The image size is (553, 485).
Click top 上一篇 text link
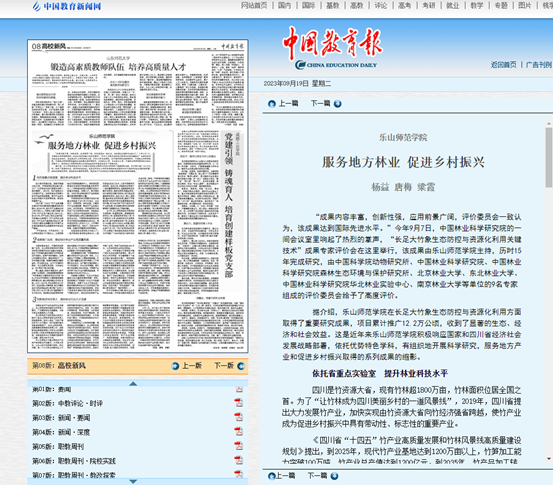pos(288,103)
